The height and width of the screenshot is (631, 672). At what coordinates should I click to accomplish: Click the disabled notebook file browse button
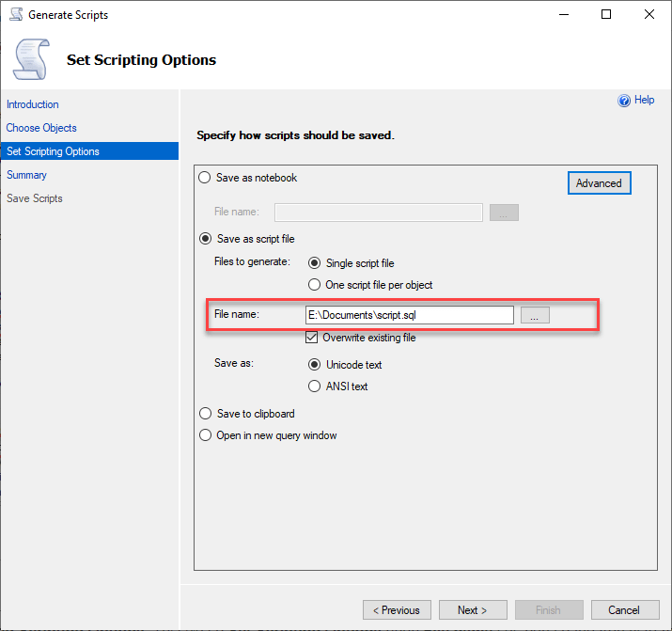[x=504, y=213]
